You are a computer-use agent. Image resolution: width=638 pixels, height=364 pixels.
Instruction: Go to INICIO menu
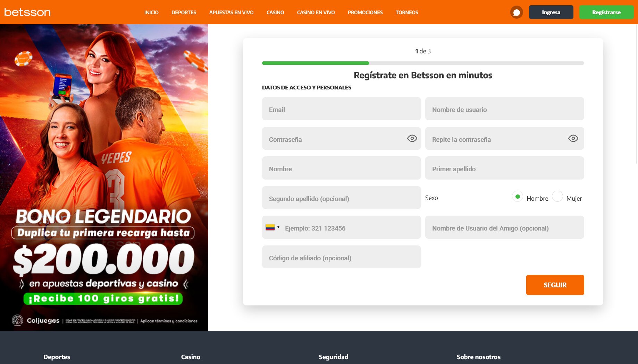click(x=151, y=12)
